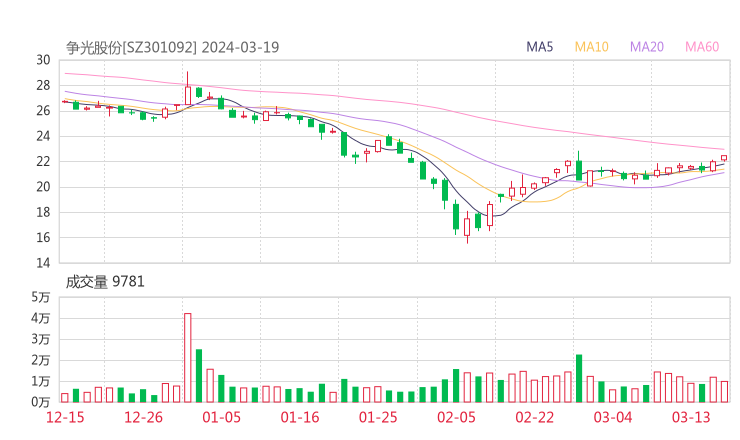Viewport: 740px width, 440px height.
Task: Click the 03-04 date axis label
Action: (x=613, y=417)
